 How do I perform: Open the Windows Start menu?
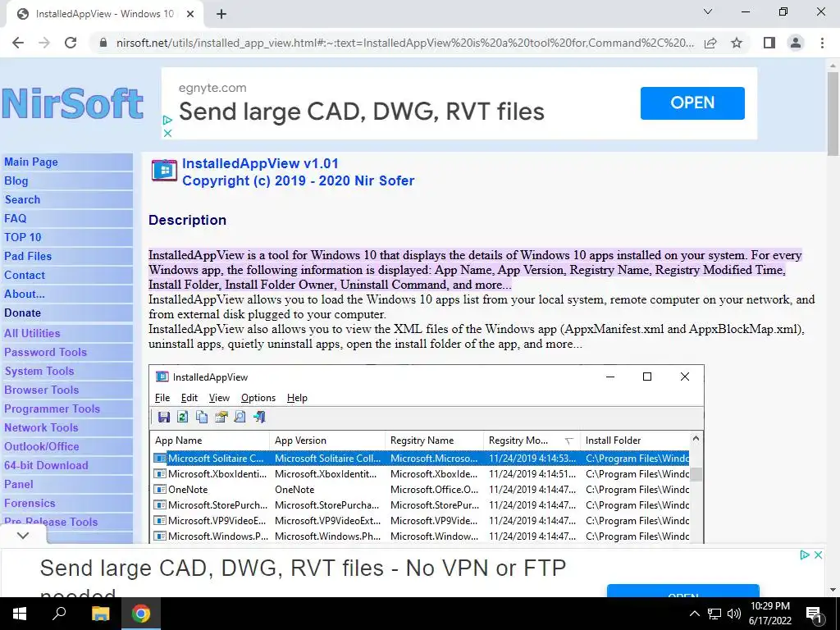(x=20, y=614)
